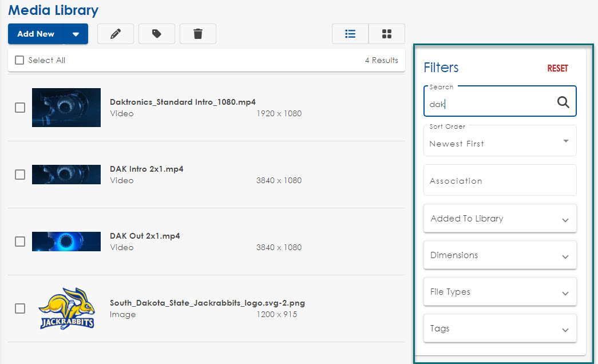This screenshot has width=598, height=364.
Task: Expand the File Types filter
Action: [x=500, y=292]
